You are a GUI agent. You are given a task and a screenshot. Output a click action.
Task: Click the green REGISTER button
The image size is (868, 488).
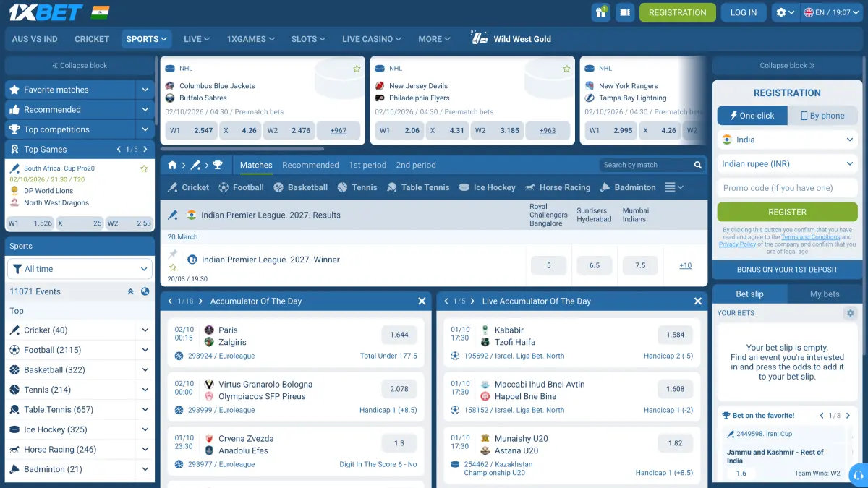point(787,212)
